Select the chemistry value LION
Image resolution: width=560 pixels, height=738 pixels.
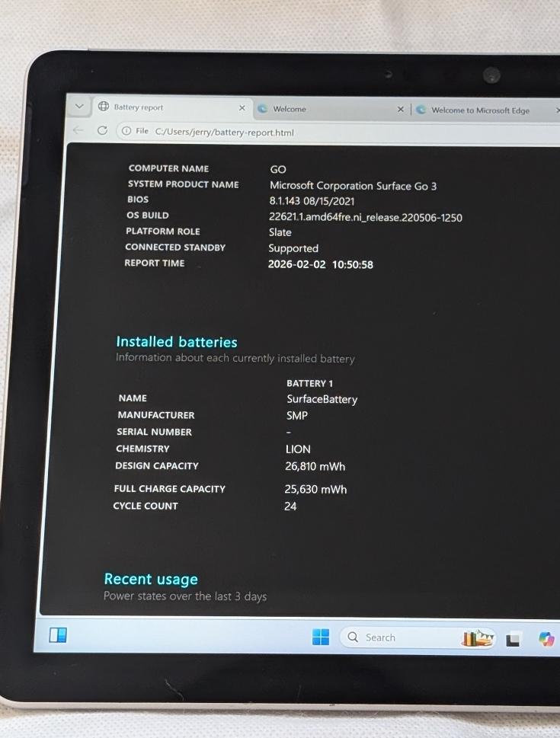pos(298,449)
